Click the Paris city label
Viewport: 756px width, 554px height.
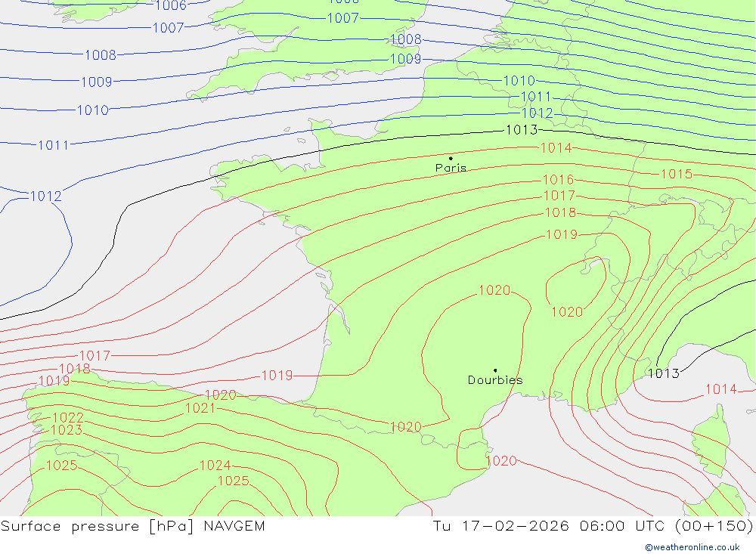coord(451,168)
